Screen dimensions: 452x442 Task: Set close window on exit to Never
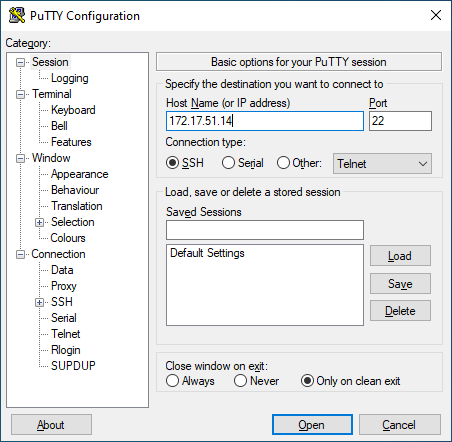point(240,381)
